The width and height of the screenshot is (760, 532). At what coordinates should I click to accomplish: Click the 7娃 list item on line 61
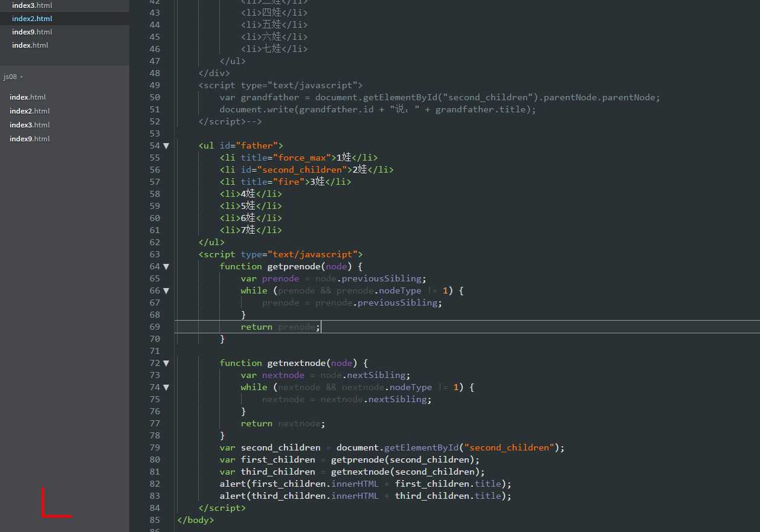point(251,230)
